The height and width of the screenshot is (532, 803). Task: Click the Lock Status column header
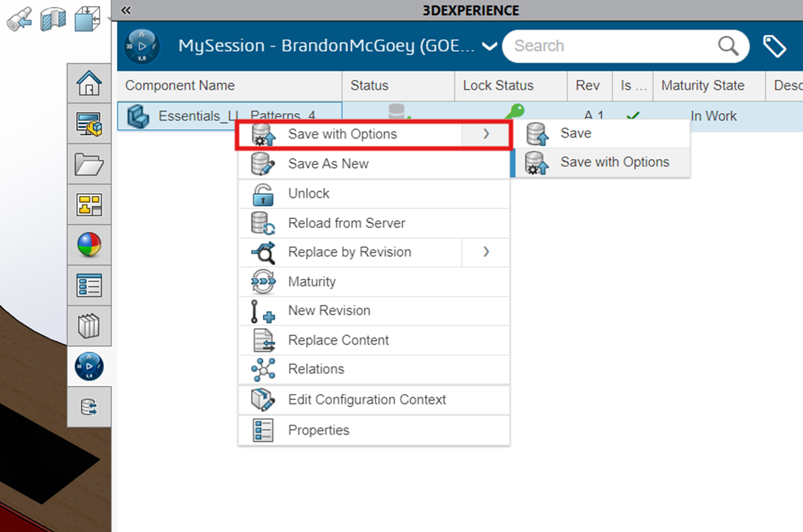[x=498, y=85]
